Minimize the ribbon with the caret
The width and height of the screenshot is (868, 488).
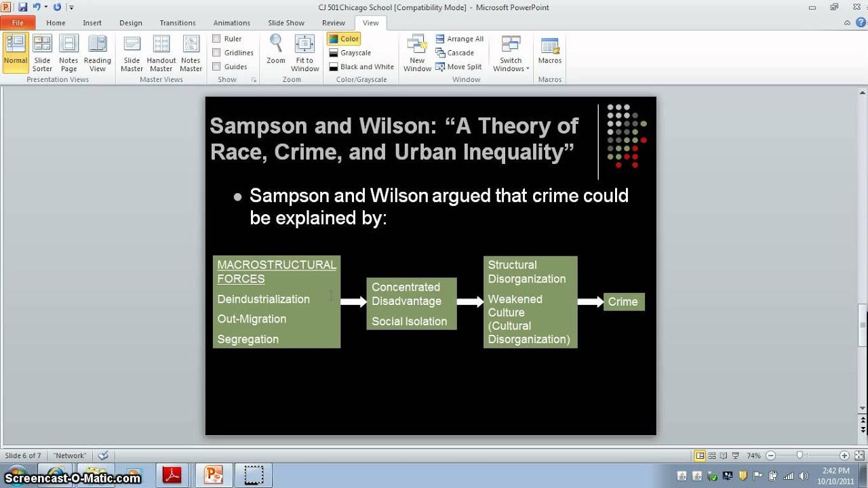coord(848,22)
